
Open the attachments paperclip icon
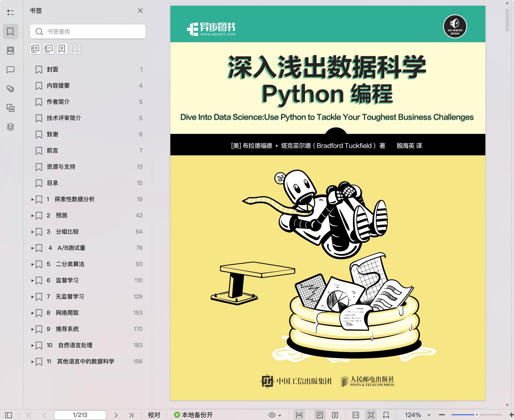coord(10,89)
